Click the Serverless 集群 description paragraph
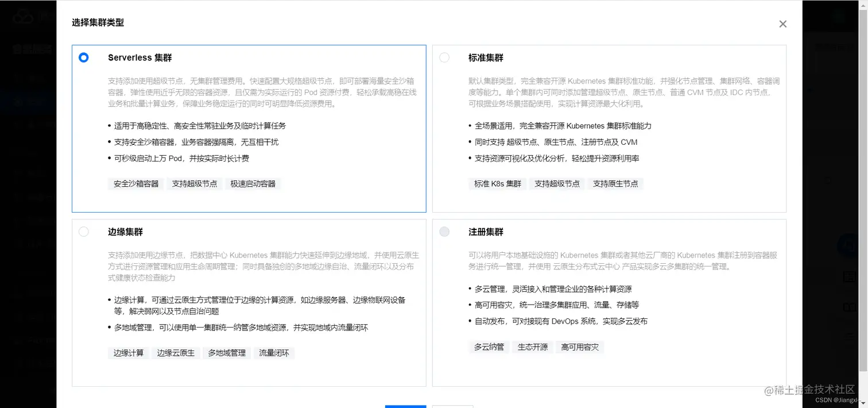The width and height of the screenshot is (868, 408). (x=262, y=93)
